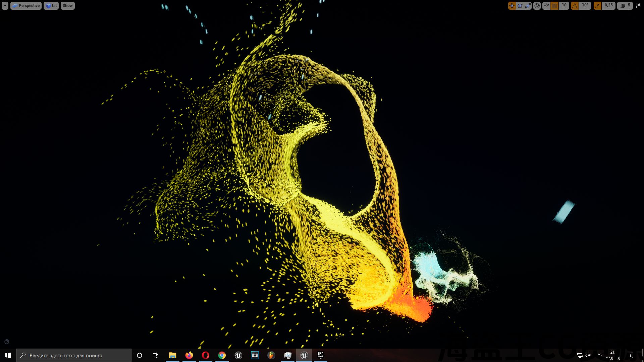Open the Perspective view mode menu

click(x=26, y=6)
